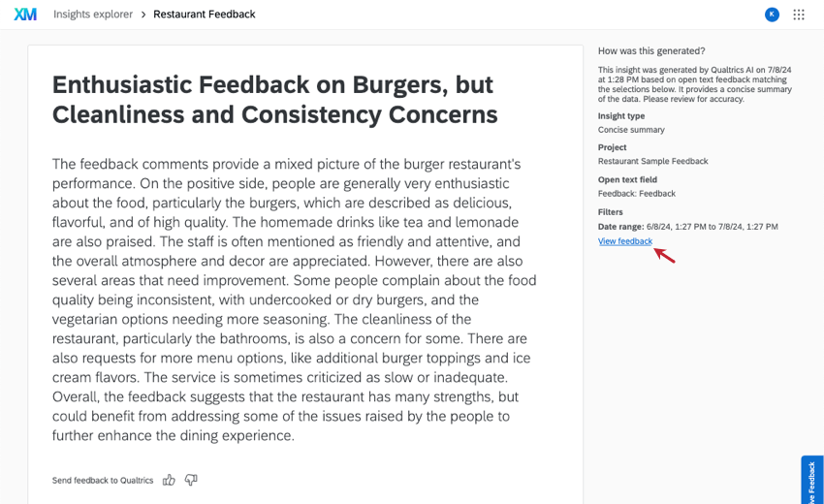The width and height of the screenshot is (824, 504).
Task: Open the View feedback link
Action: pyautogui.click(x=625, y=241)
